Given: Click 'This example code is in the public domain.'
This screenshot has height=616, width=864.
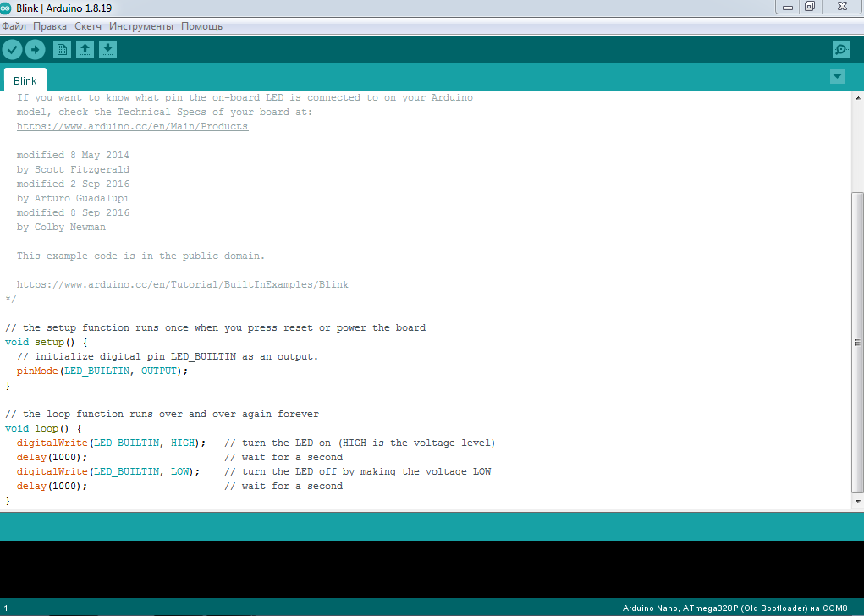Looking at the screenshot, I should (x=140, y=256).
